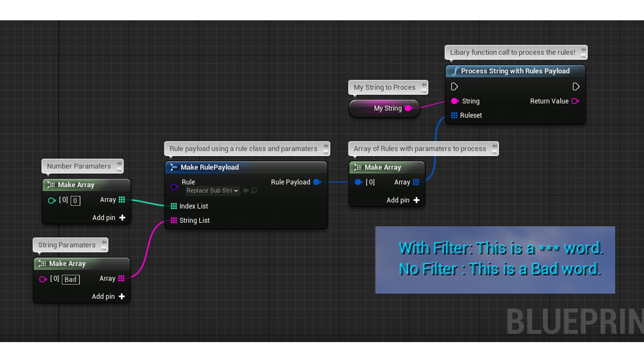Edit the integer value 0 field

75,201
